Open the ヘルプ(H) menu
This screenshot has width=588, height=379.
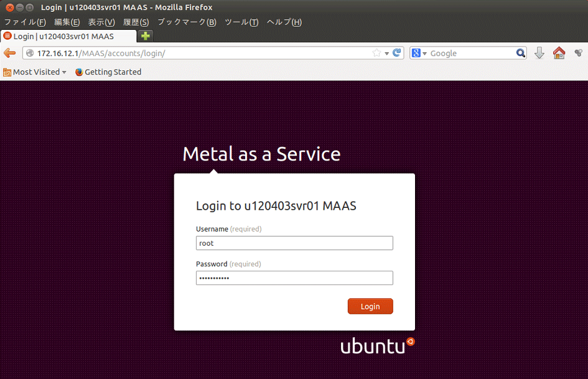point(284,22)
